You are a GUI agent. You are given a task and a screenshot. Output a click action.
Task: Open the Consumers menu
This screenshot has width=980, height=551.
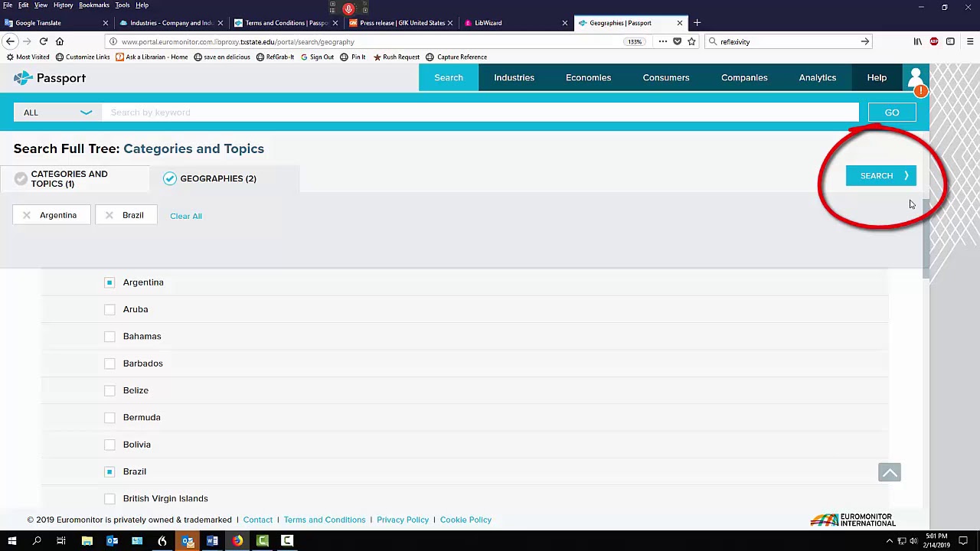pos(666,77)
